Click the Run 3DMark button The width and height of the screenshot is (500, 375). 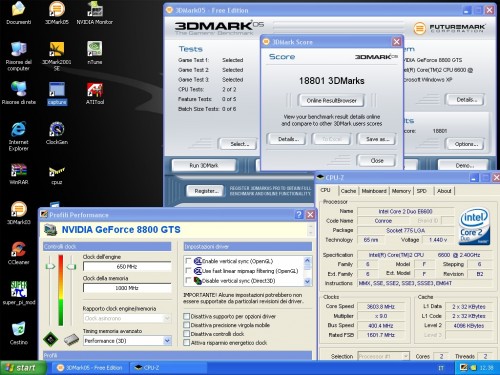(x=204, y=165)
